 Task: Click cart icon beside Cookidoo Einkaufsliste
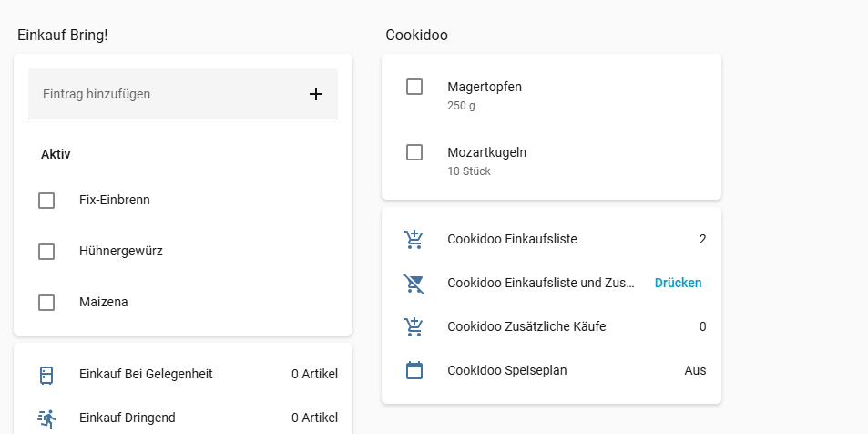pos(414,240)
